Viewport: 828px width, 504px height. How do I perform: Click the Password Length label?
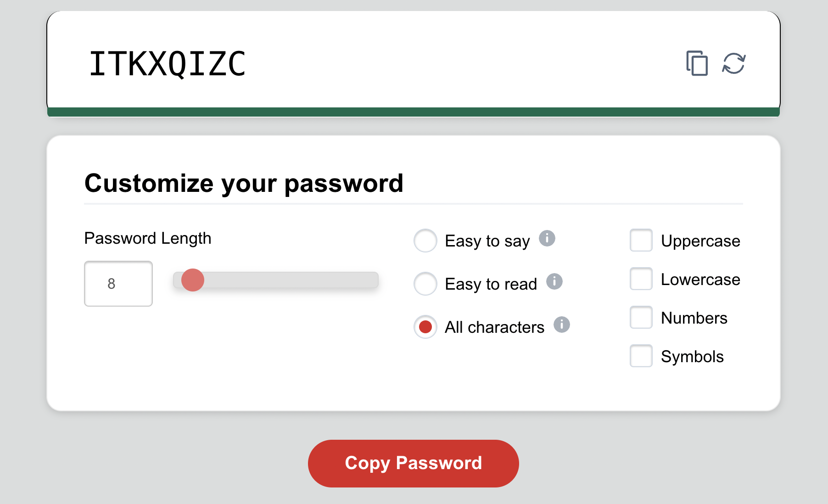[x=148, y=238]
